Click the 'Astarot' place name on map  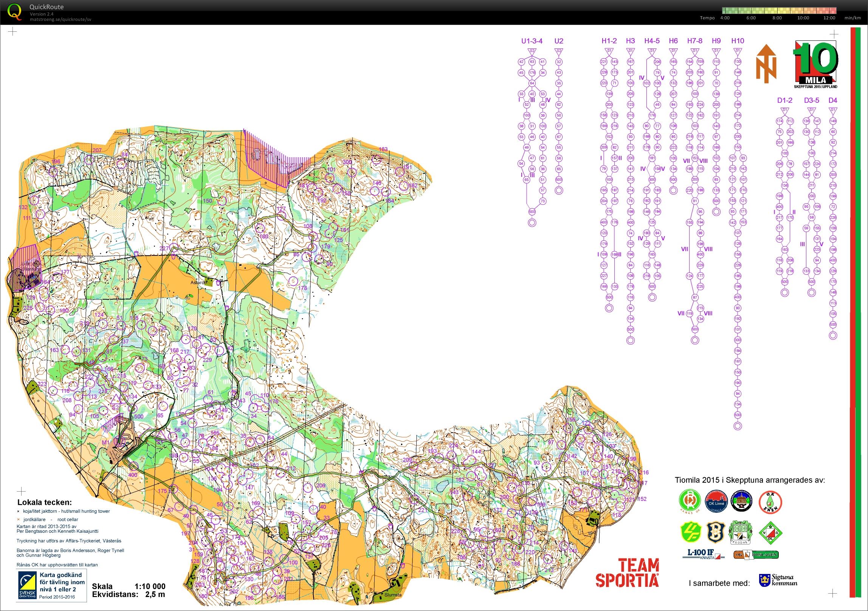(198, 282)
